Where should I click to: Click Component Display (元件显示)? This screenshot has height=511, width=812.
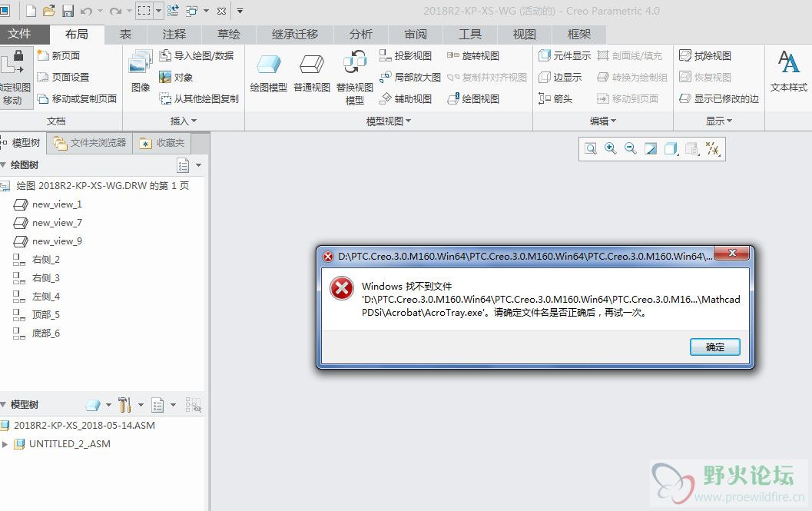565,55
